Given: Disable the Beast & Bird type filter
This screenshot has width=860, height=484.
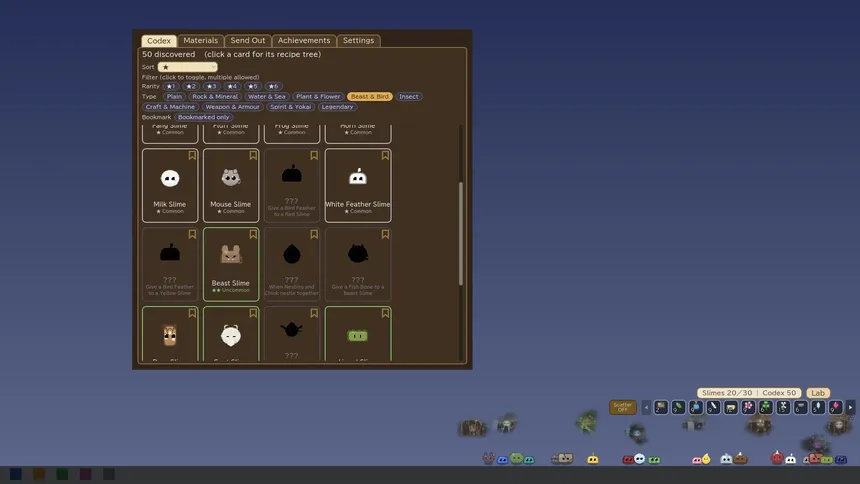Looking at the screenshot, I should (370, 97).
